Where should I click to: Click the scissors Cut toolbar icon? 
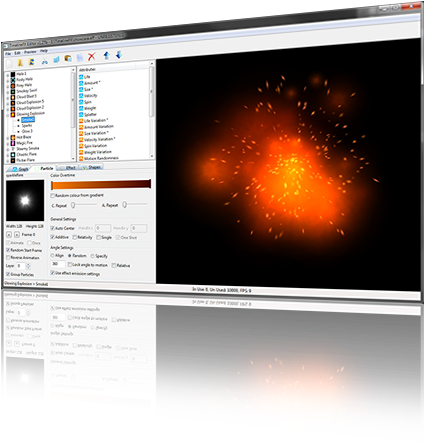point(44,61)
